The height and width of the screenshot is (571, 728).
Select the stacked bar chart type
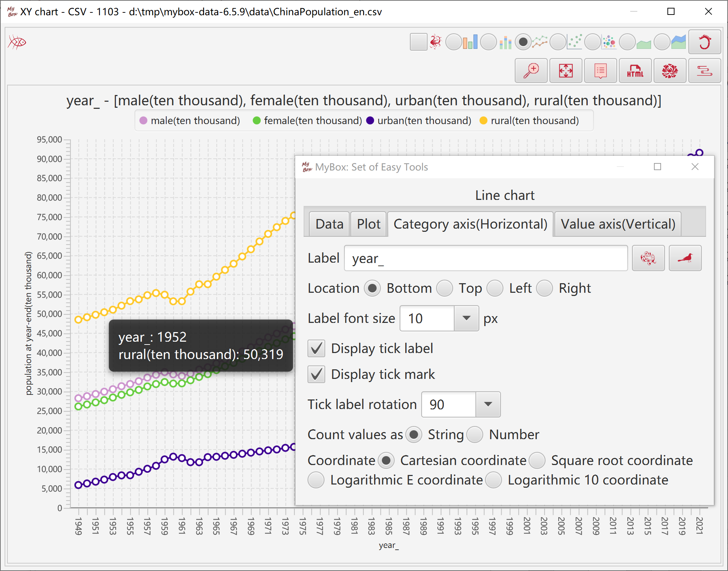click(x=489, y=42)
